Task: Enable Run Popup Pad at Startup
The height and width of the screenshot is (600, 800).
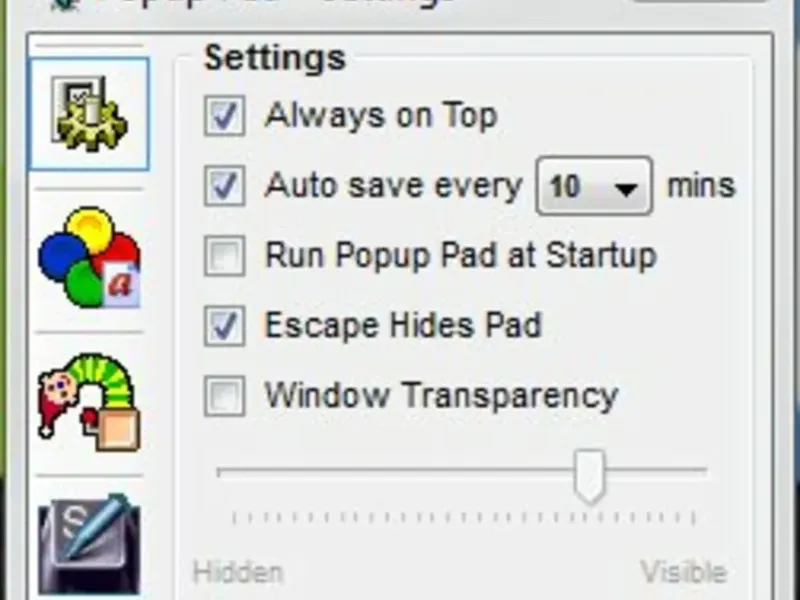Action: [x=224, y=256]
